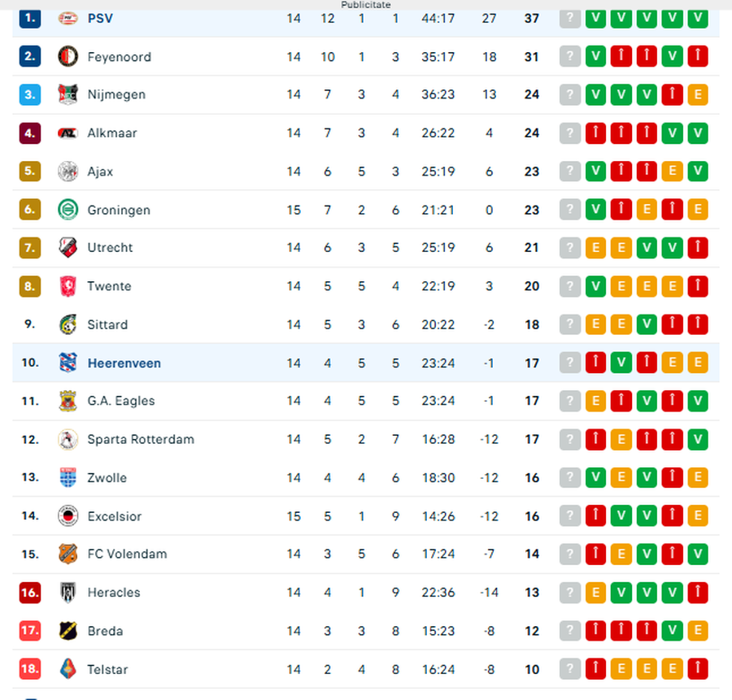Open the Nijmegen team page
Screen dimensions: 732x700
click(x=116, y=94)
